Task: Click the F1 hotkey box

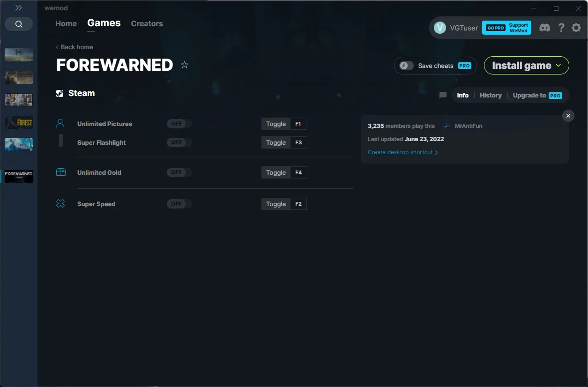Action: pos(298,124)
